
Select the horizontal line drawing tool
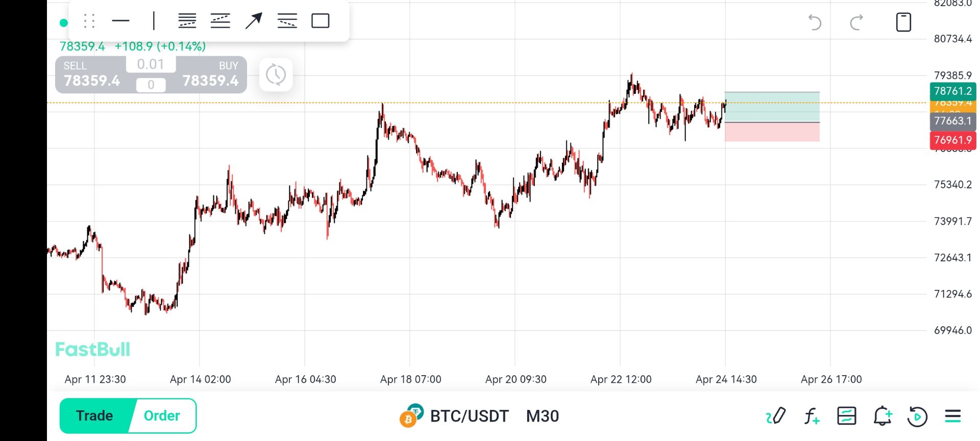pyautogui.click(x=120, y=21)
